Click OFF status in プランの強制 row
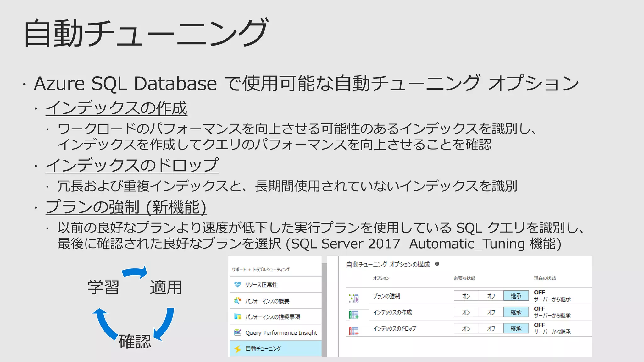Viewport: 644px width, 362px height. [x=539, y=293]
